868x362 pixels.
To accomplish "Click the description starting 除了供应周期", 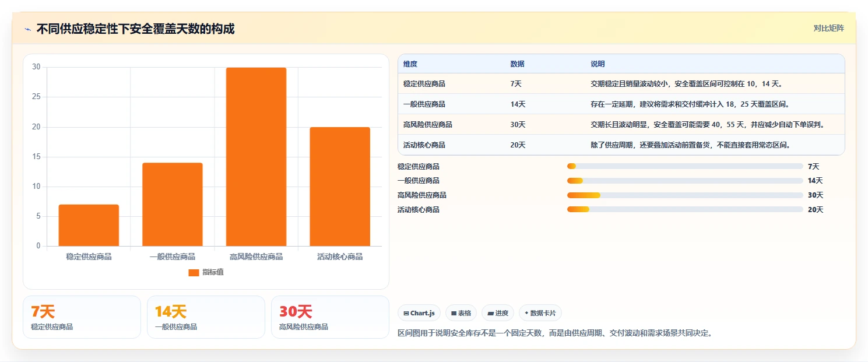I will (x=691, y=145).
